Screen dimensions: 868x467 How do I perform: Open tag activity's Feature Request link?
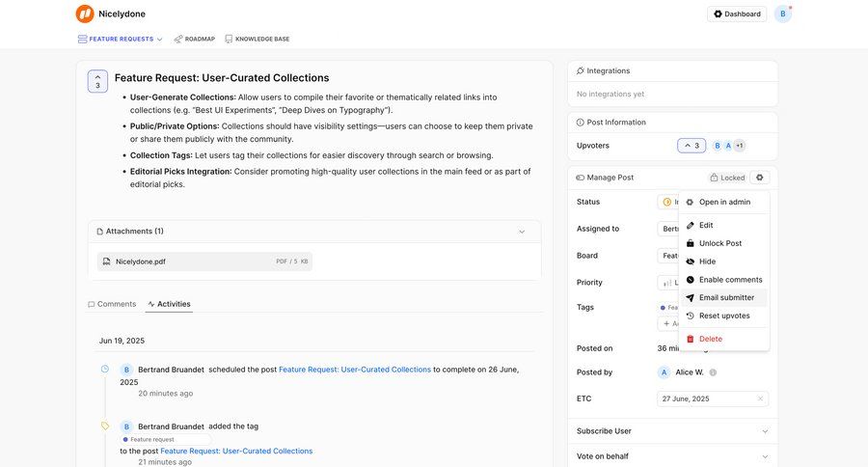coord(236,451)
